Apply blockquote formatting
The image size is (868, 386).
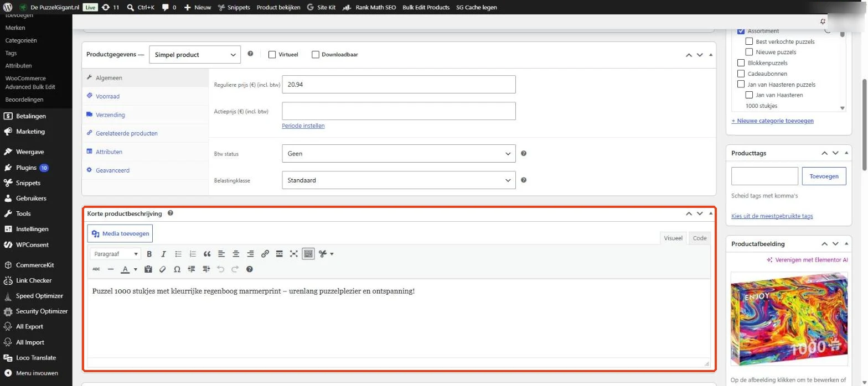[207, 254]
